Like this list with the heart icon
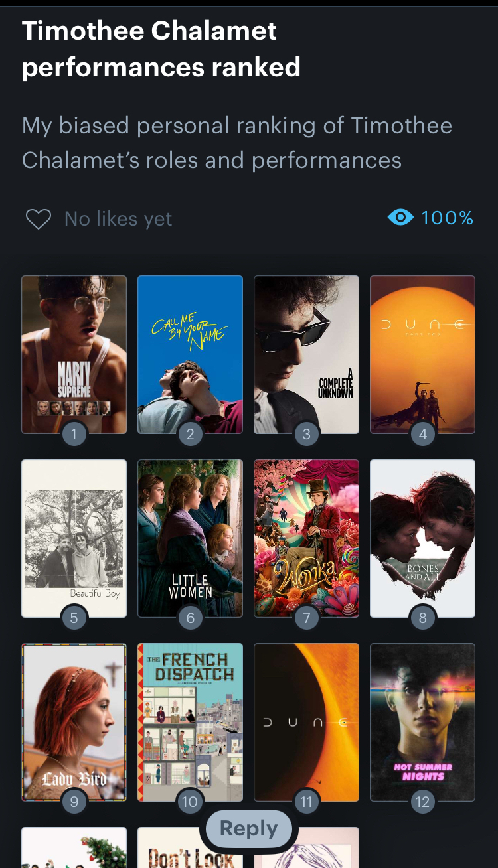This screenshot has width=498, height=868. click(38, 219)
